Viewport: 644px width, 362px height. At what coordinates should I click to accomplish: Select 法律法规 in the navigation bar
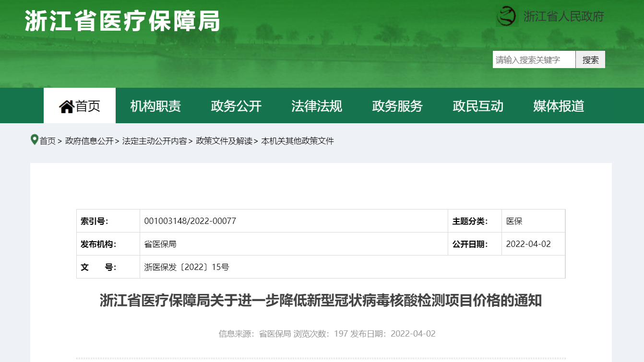(317, 106)
